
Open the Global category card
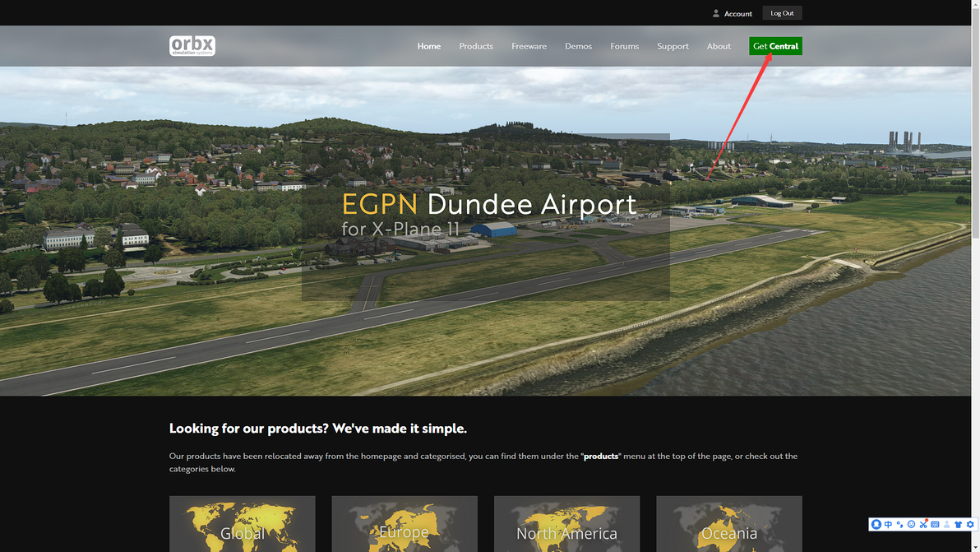click(x=242, y=524)
